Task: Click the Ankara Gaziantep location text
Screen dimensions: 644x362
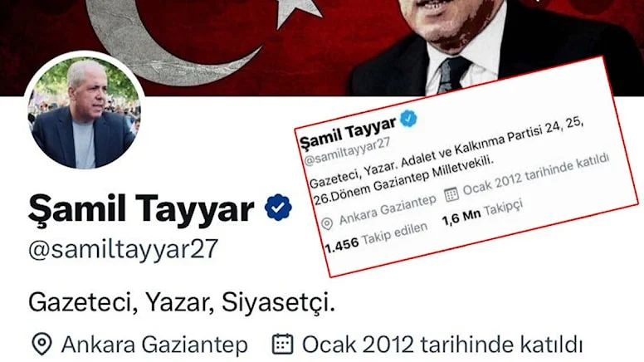Action: click(x=154, y=345)
